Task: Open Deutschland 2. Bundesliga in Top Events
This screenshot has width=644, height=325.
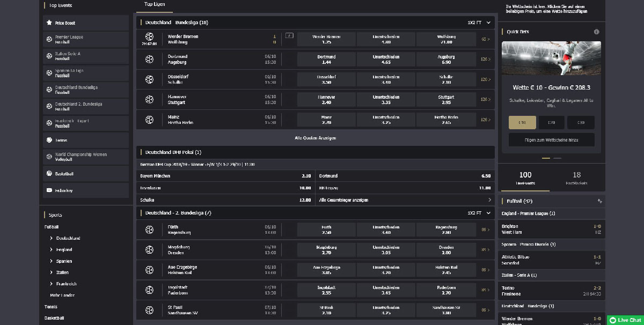Action: [x=86, y=106]
